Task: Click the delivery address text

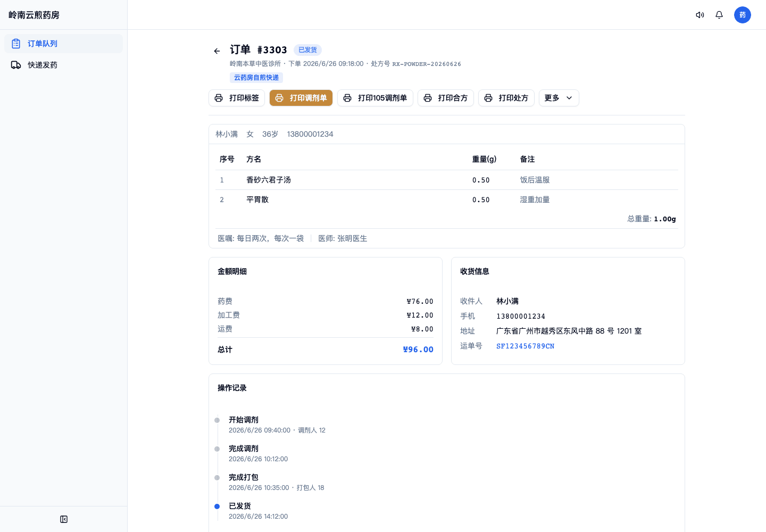Action: pos(569,331)
